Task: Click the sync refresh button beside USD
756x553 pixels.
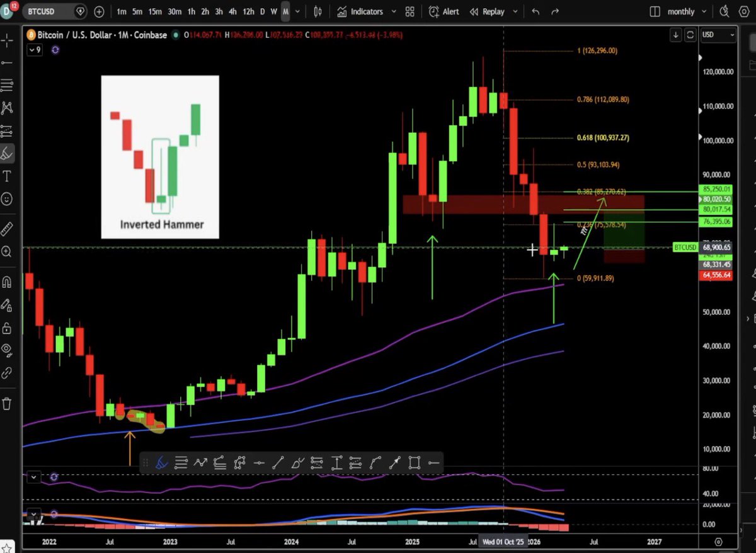Action: pyautogui.click(x=690, y=35)
